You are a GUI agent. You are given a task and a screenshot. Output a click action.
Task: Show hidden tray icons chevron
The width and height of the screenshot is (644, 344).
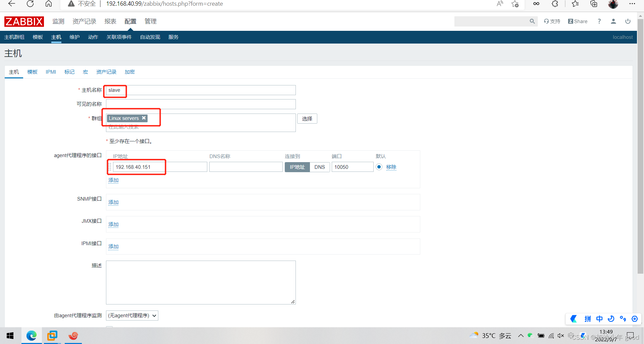[521, 336]
